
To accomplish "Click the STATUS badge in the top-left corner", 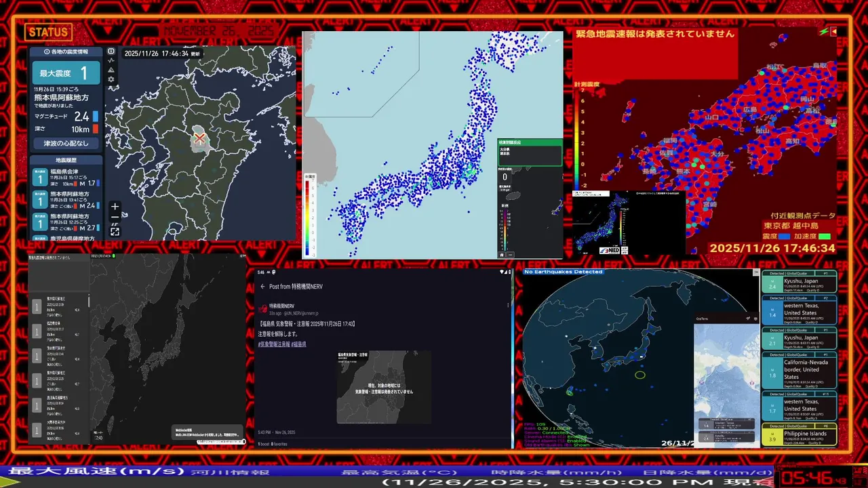I will coord(48,32).
